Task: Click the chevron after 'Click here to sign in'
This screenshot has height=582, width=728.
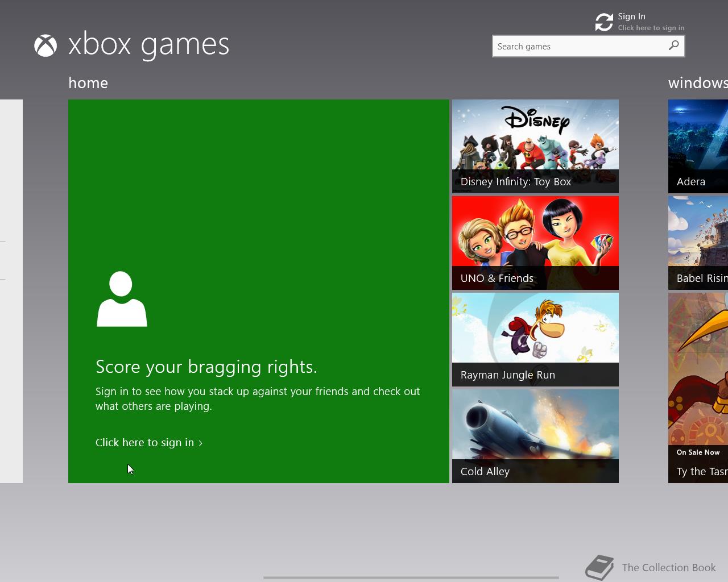Action: tap(200, 443)
